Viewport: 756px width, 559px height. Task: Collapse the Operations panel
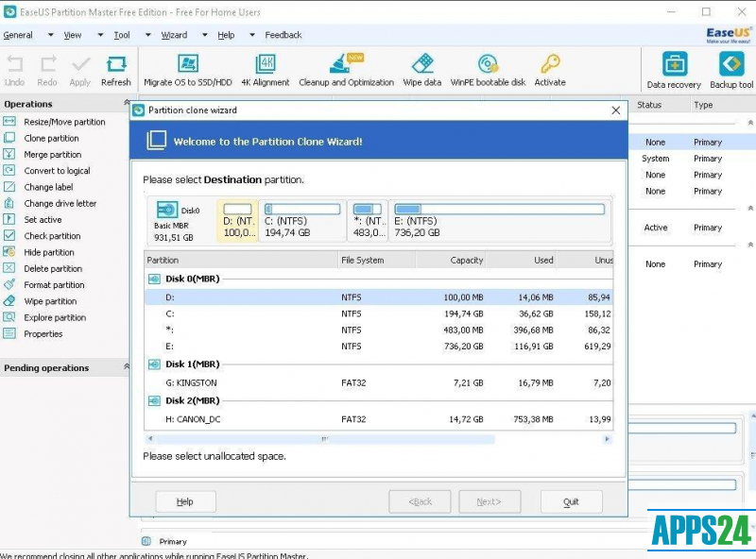click(127, 102)
